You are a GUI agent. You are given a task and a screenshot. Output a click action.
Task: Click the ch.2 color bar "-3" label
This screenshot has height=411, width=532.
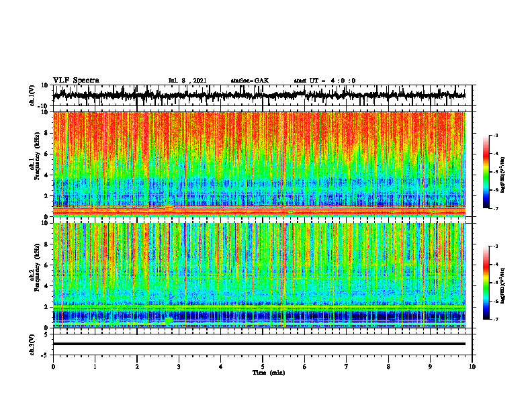[x=496, y=246]
